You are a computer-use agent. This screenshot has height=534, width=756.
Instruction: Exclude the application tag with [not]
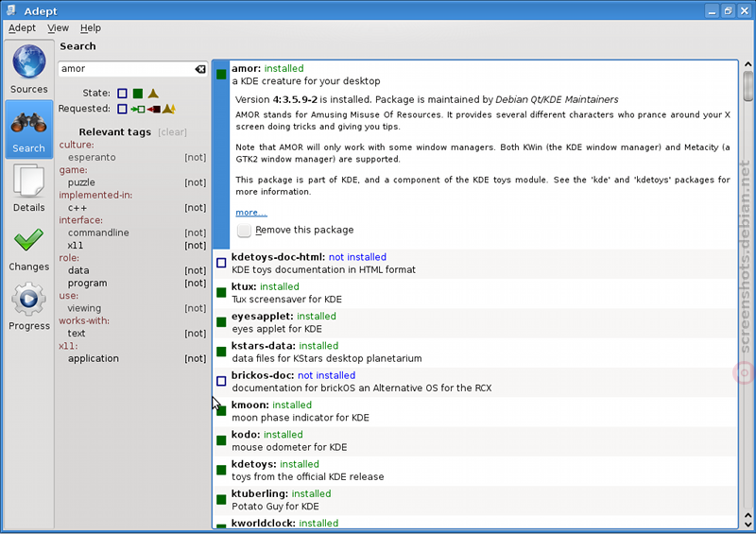point(196,358)
